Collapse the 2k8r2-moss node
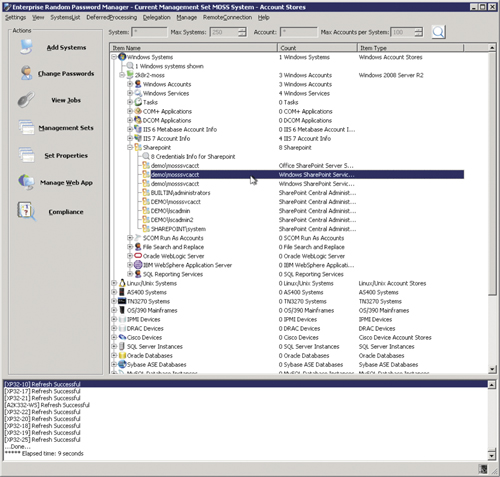The image size is (500, 477). [122, 75]
